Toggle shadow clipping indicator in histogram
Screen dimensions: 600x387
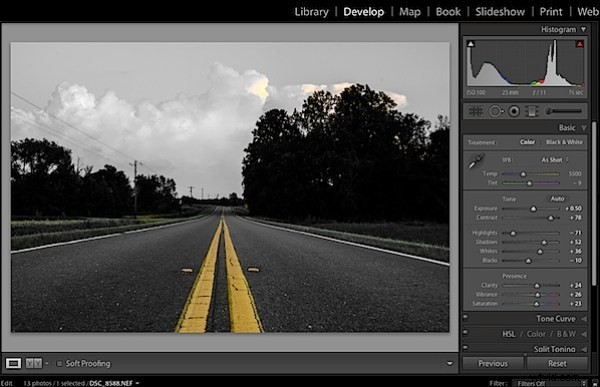tap(471, 44)
